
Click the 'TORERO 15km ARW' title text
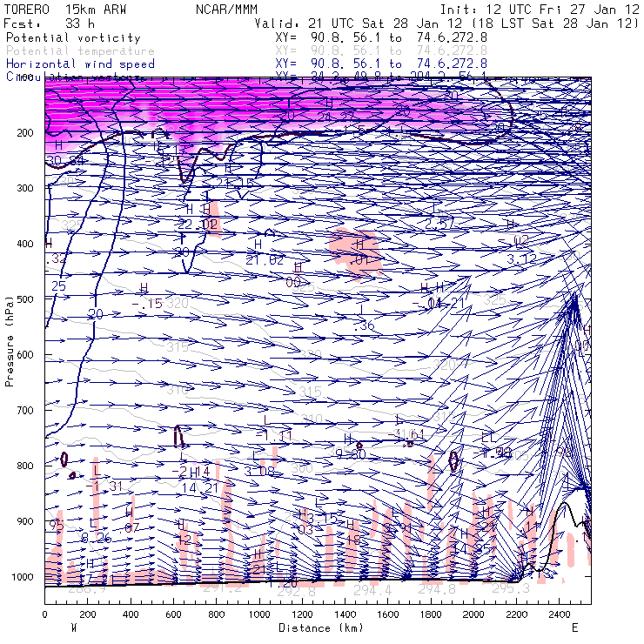[x=65, y=10]
